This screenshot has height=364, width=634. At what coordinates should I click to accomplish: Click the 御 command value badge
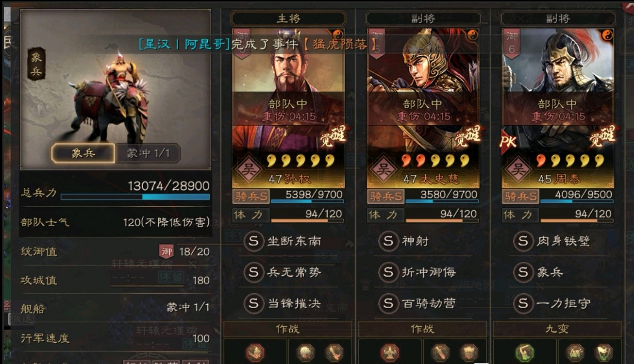click(x=167, y=251)
